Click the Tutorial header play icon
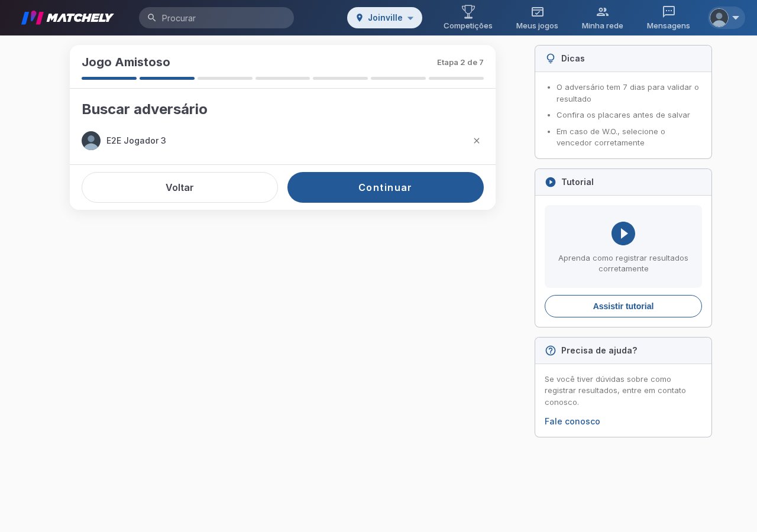This screenshot has height=532, width=757. pyautogui.click(x=551, y=182)
